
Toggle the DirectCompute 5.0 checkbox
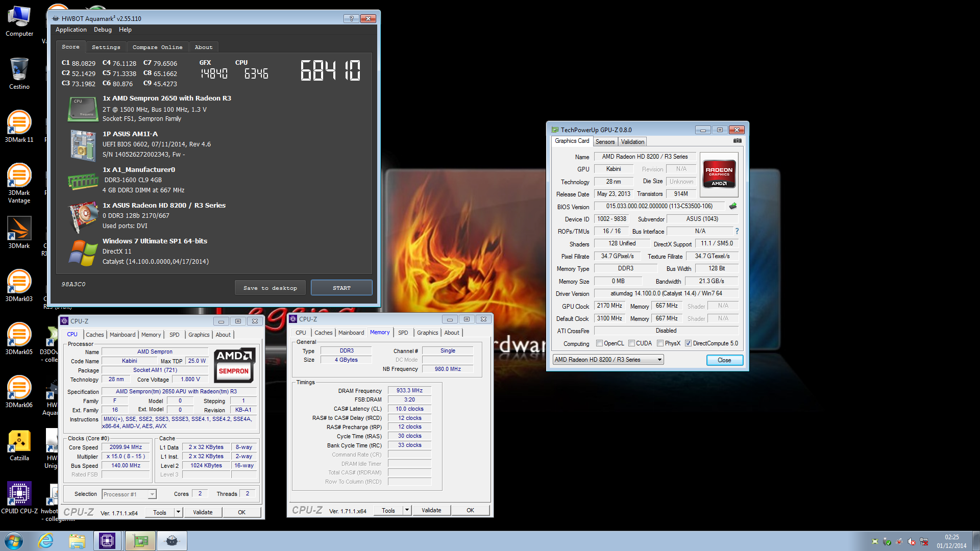[688, 343]
